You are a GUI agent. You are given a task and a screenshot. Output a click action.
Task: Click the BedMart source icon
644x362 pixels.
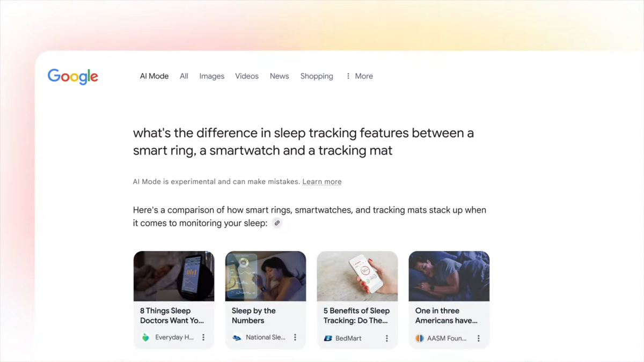pyautogui.click(x=328, y=338)
